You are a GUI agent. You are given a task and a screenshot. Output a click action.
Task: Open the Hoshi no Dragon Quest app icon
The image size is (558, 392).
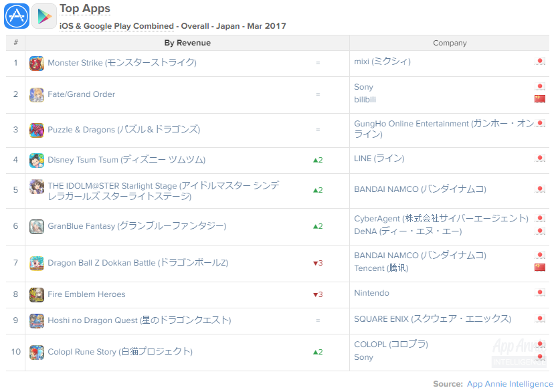click(37, 321)
